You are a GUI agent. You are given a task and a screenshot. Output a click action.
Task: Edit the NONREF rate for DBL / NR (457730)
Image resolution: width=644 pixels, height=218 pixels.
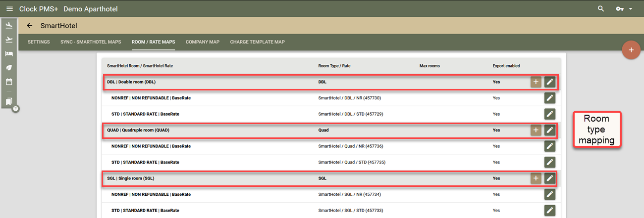549,98
